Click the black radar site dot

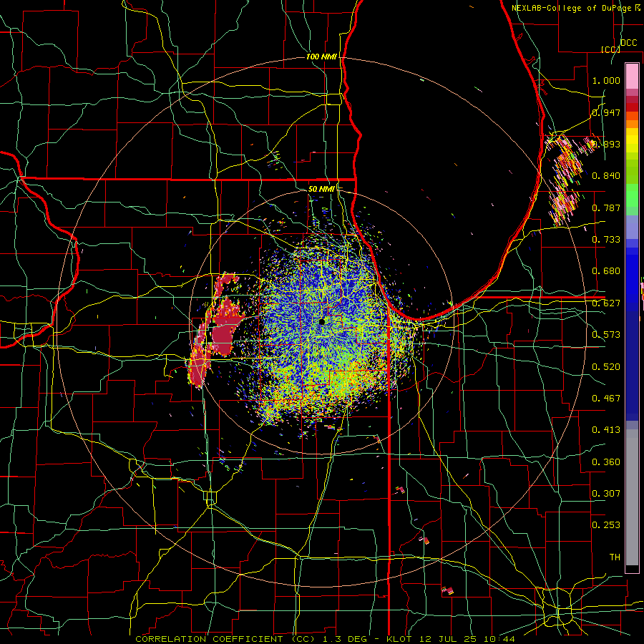point(322,321)
